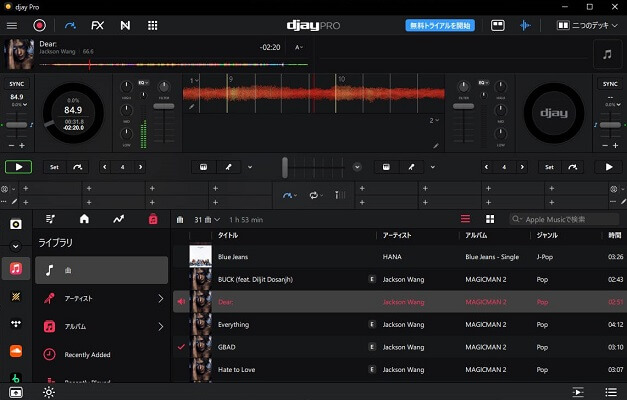627x400 pixels.
Task: Set cue point on right deck
Action: [x=549, y=167]
